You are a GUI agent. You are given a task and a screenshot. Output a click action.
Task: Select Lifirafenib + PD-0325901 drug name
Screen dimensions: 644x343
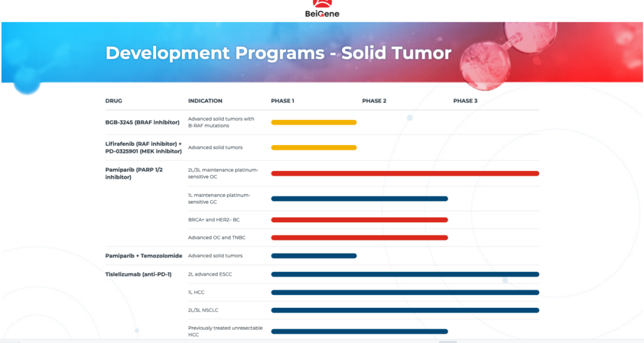pos(143,147)
